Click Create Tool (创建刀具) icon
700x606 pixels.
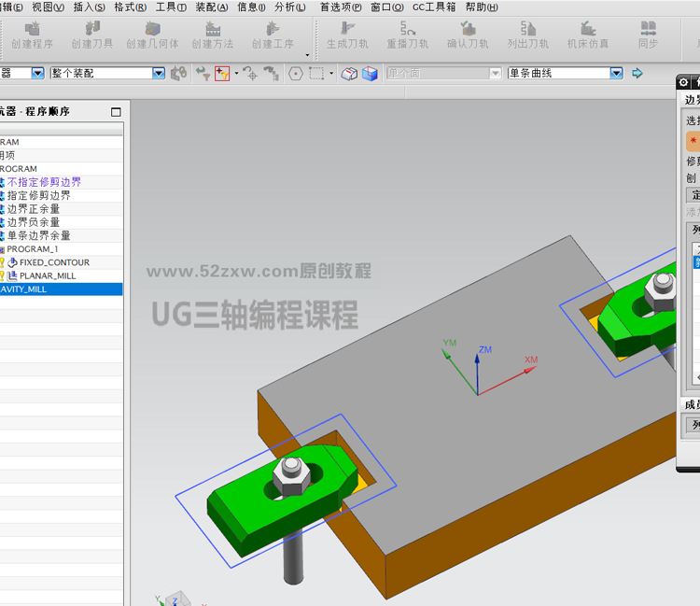[x=92, y=29]
